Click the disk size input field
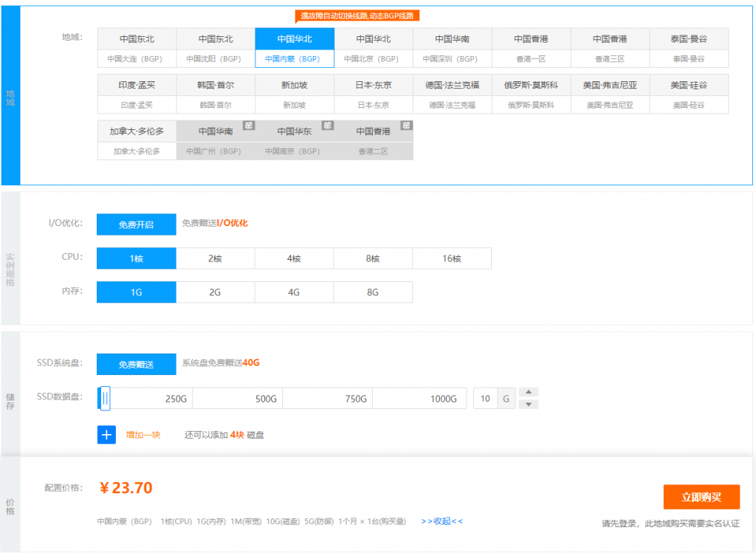Screen dimensions: 756x553 click(x=485, y=399)
